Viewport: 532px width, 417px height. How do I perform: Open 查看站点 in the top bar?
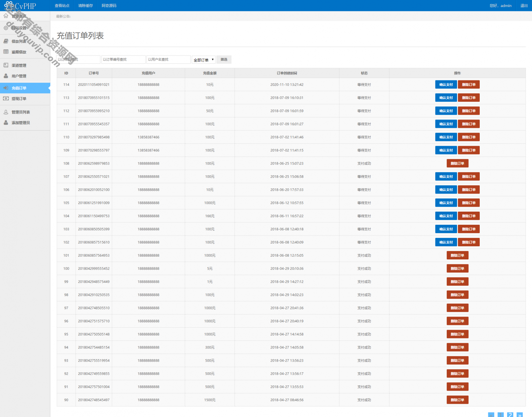point(62,6)
